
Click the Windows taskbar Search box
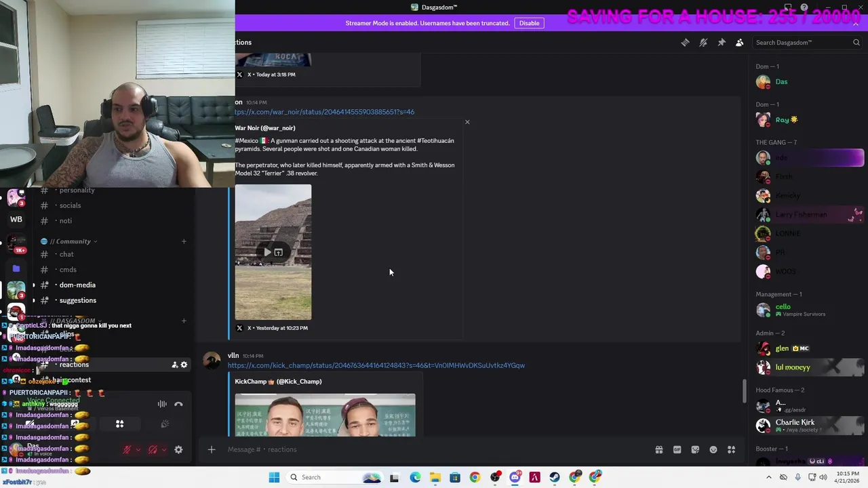[x=336, y=477]
